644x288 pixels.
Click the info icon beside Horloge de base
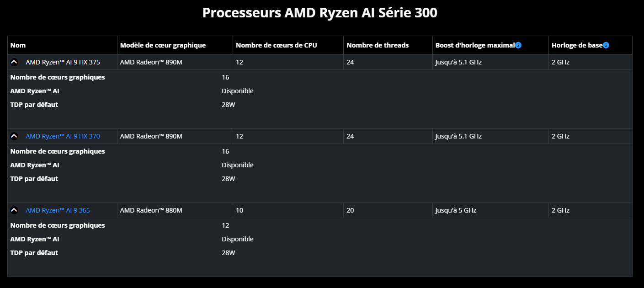pos(606,45)
